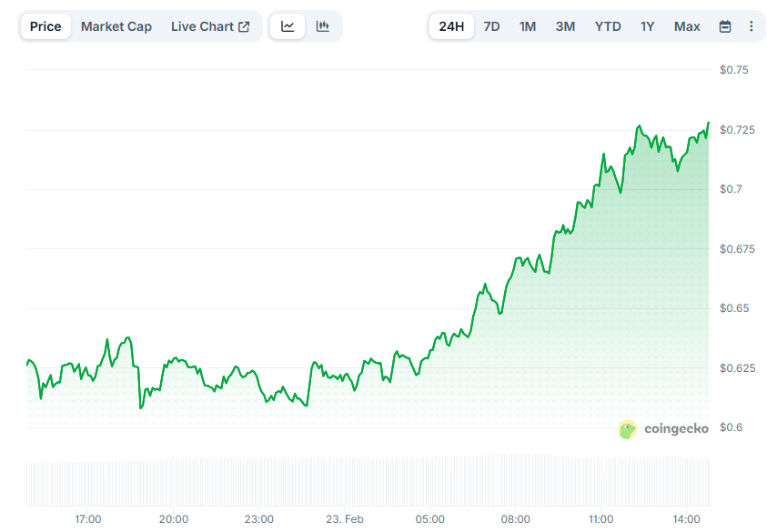The width and height of the screenshot is (767, 532).
Task: Click the CoinGecko logo icon
Action: [x=627, y=428]
